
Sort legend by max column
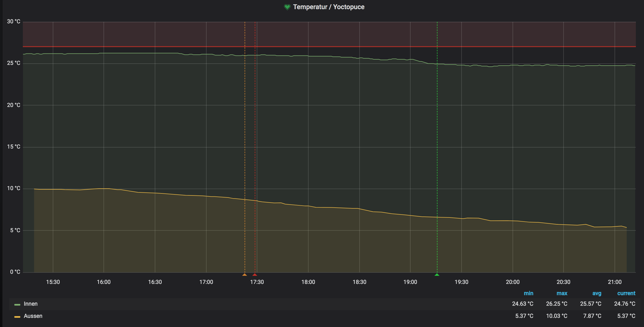tap(562, 293)
